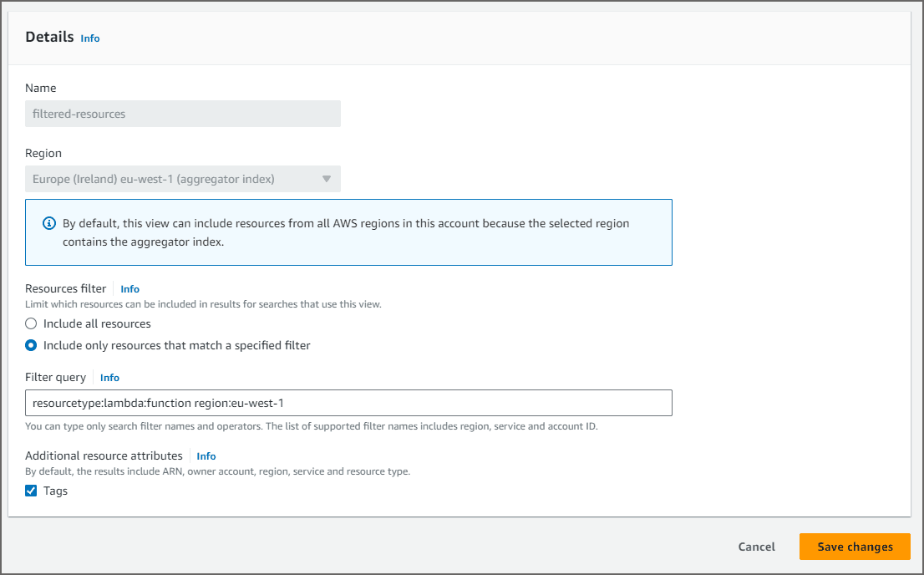The height and width of the screenshot is (575, 924).
Task: Click the Info link next to Details heading
Action: 90,38
